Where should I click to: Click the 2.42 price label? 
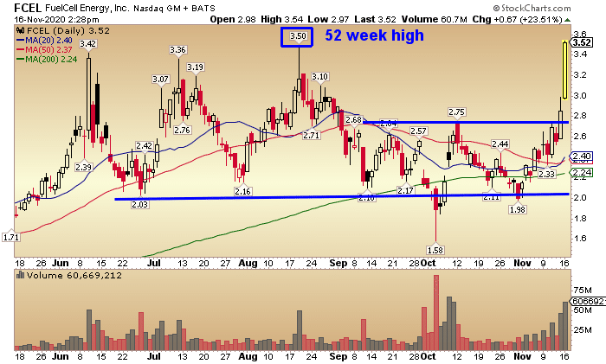145,145
